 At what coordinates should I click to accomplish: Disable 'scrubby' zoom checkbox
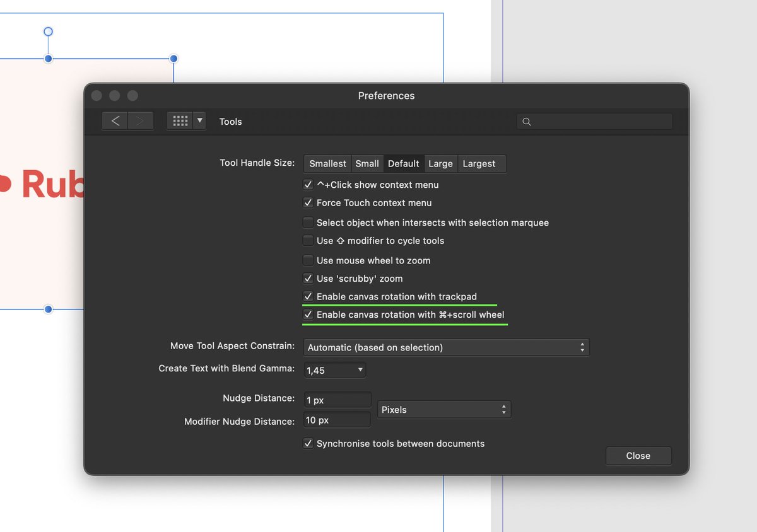click(x=308, y=279)
